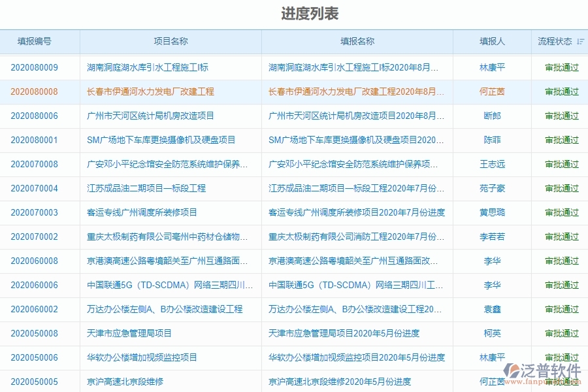
Task: Click the 项目名称 column header
Action: pyautogui.click(x=167, y=41)
